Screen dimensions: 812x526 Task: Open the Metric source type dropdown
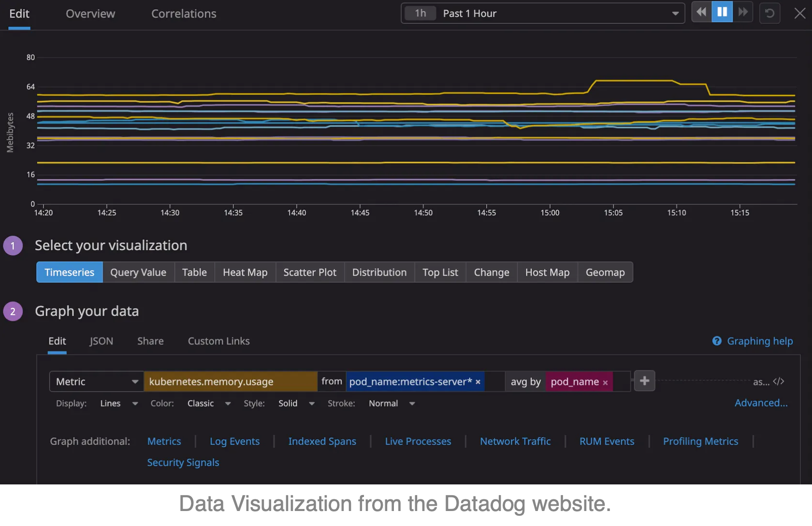point(96,381)
